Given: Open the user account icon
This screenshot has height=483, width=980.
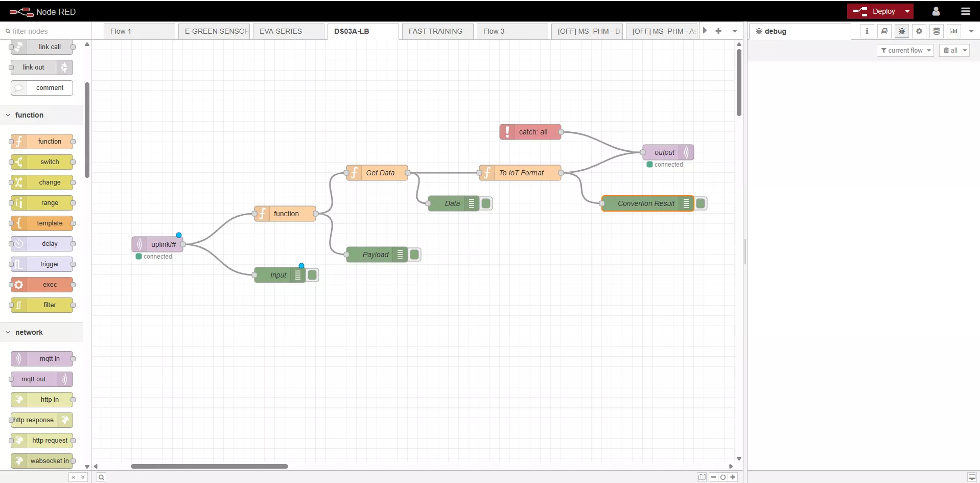Looking at the screenshot, I should [x=936, y=11].
